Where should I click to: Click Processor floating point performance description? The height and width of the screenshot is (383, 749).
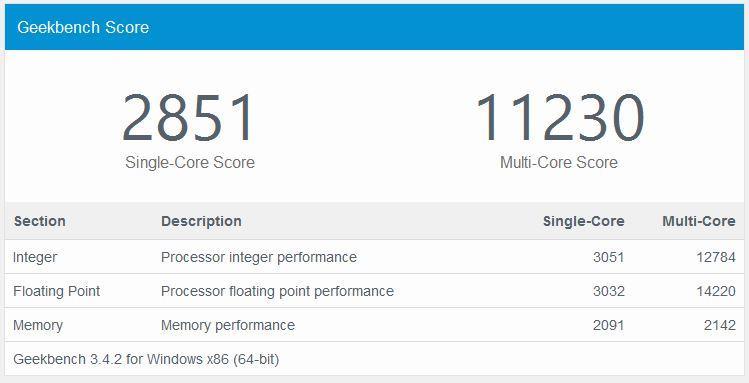tap(277, 291)
